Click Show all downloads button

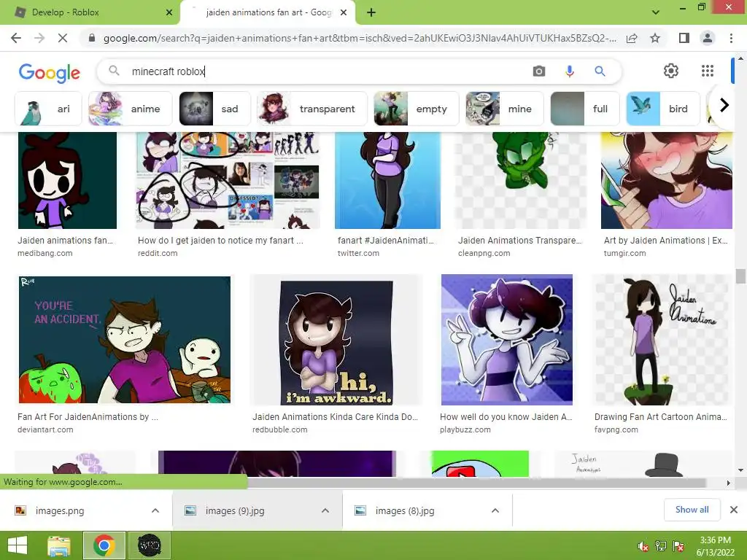pyautogui.click(x=692, y=510)
